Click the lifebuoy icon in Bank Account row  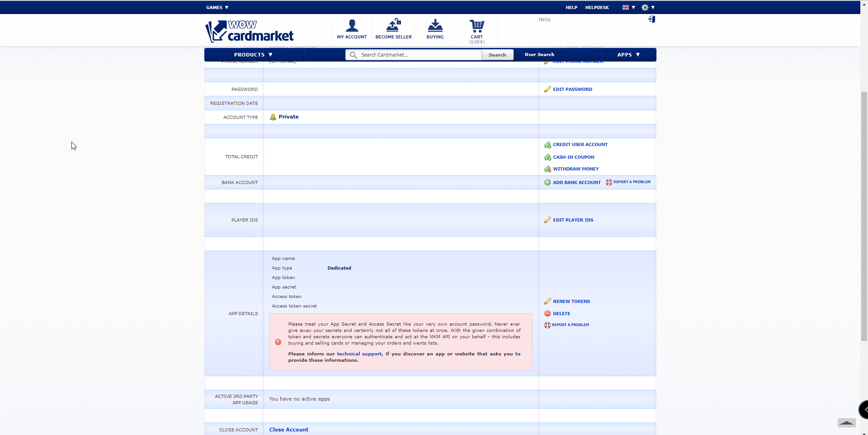(x=609, y=182)
